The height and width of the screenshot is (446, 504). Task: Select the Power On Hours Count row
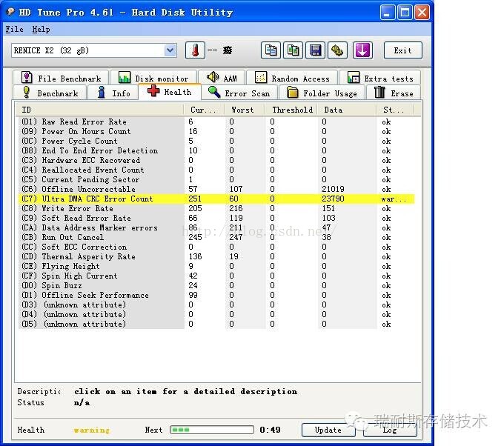[216, 131]
